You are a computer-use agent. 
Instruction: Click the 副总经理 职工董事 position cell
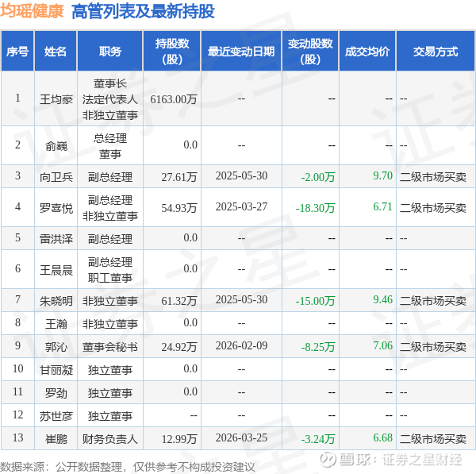tap(110, 269)
